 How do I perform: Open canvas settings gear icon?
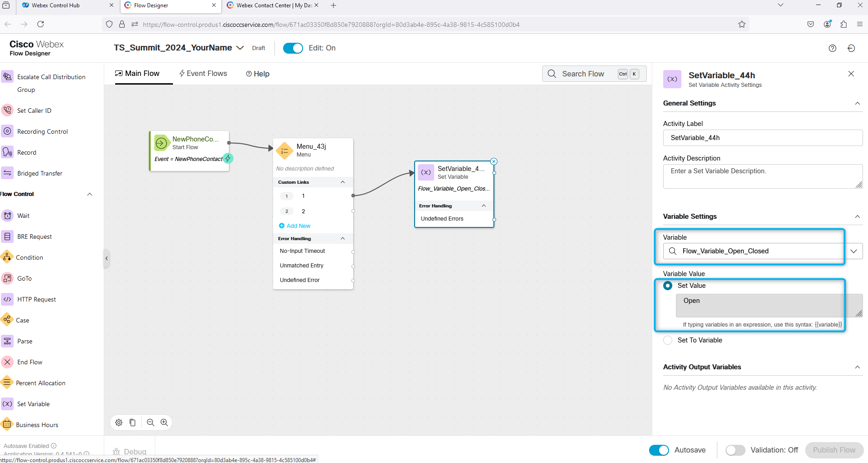pos(119,423)
